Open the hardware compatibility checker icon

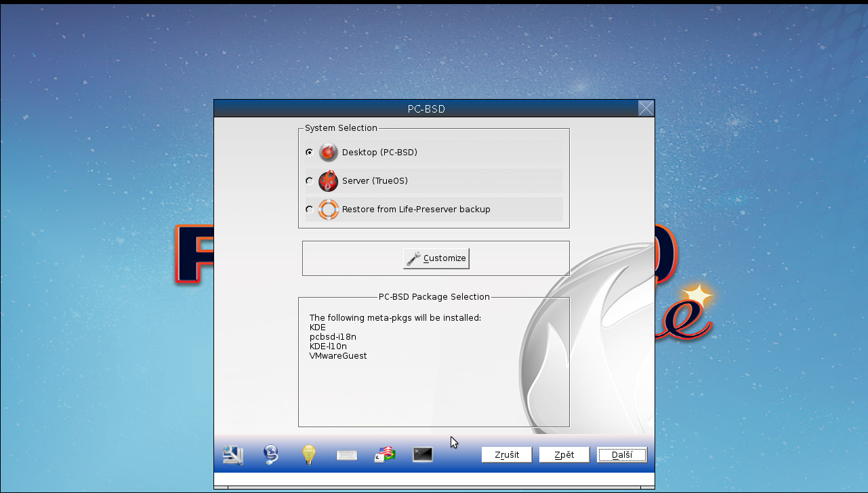tap(232, 454)
